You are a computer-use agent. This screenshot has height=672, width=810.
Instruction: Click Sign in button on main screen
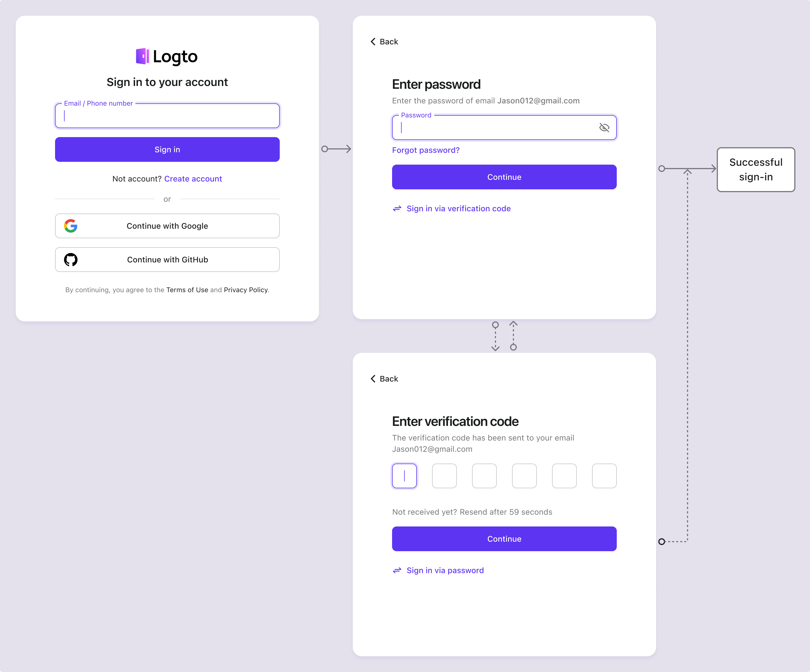[167, 149]
